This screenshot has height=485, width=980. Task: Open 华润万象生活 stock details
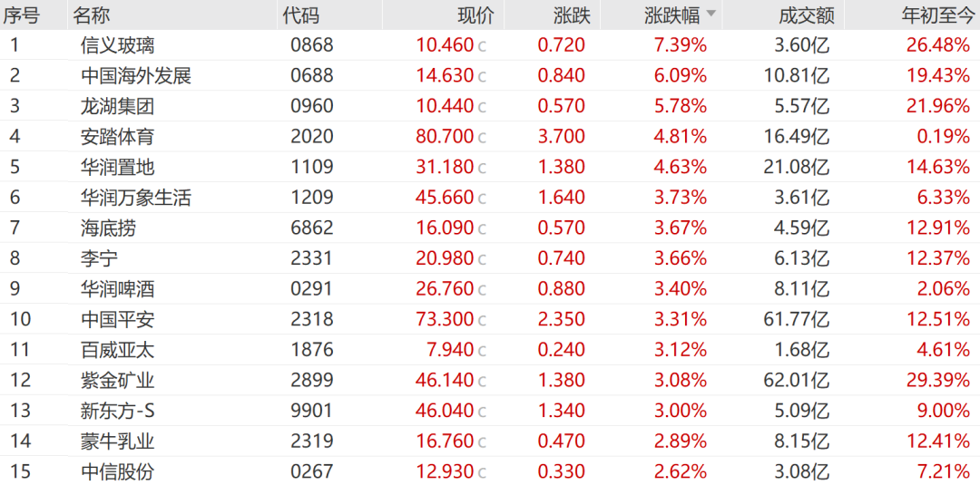click(136, 198)
